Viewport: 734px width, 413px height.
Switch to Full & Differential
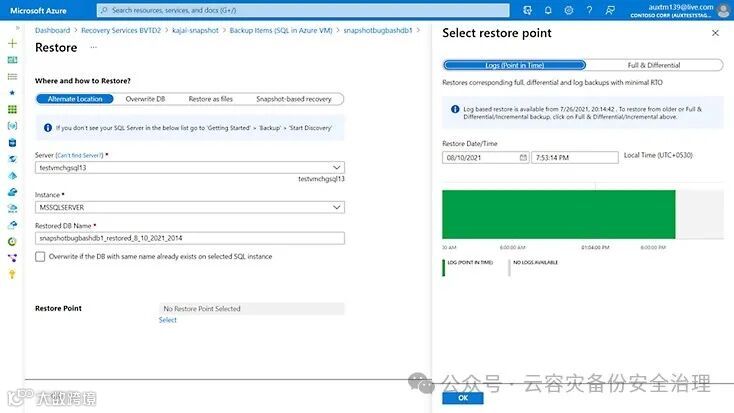(654, 65)
